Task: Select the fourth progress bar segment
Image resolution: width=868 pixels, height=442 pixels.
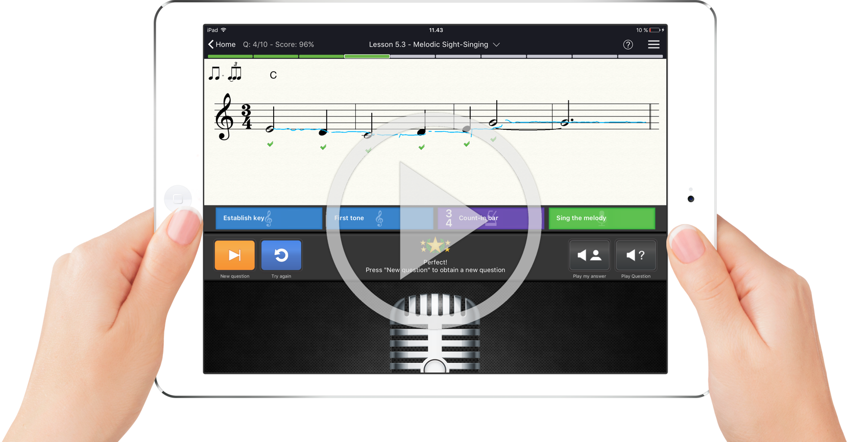Action: [367, 56]
